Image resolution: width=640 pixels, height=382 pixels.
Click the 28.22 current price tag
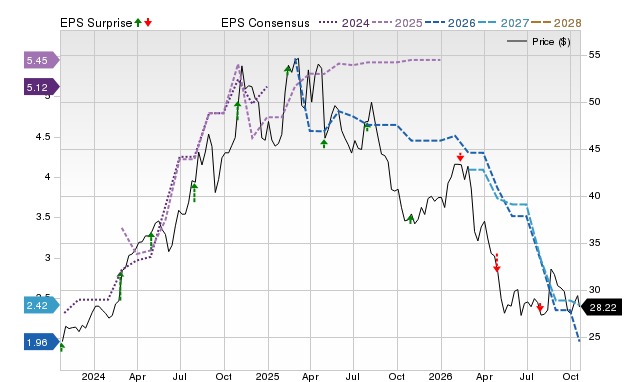(x=601, y=307)
